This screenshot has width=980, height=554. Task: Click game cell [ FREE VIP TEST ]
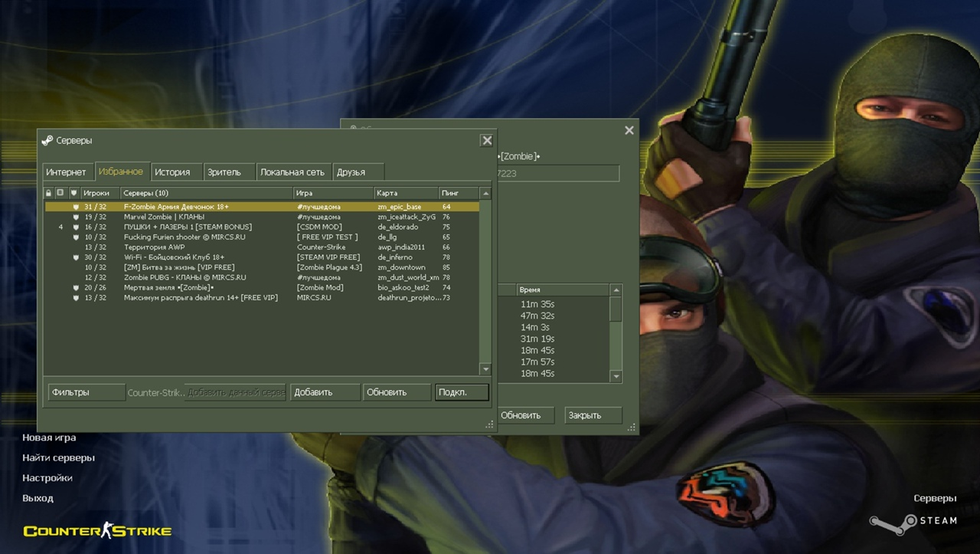327,237
